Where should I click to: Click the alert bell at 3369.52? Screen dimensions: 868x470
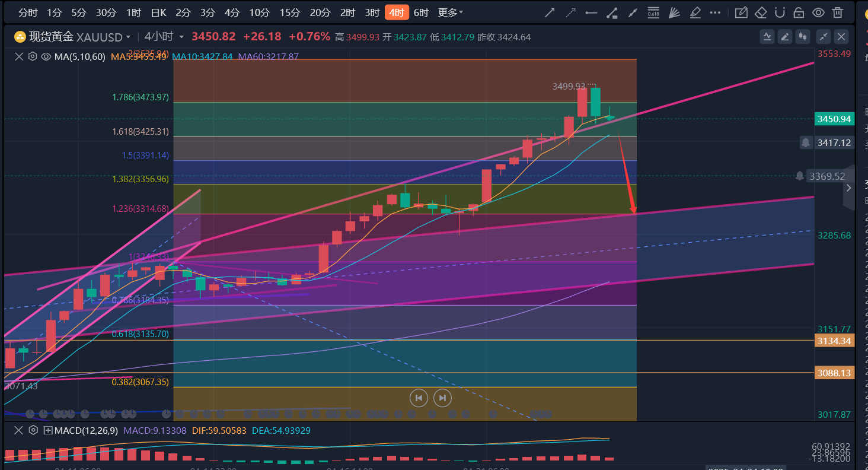click(x=800, y=176)
